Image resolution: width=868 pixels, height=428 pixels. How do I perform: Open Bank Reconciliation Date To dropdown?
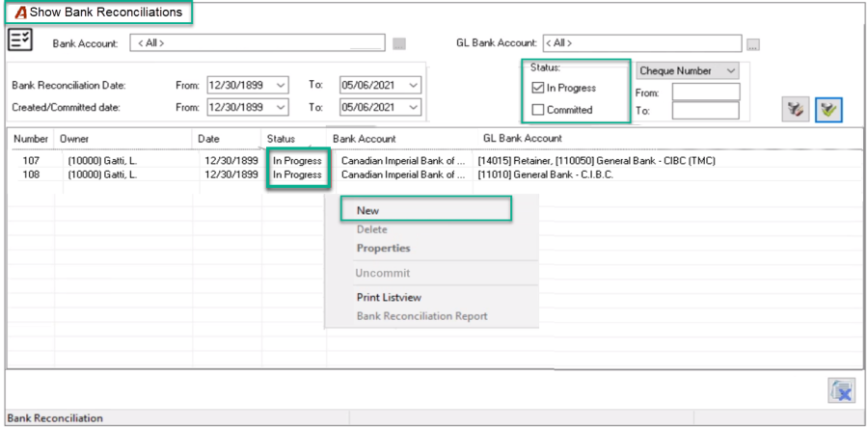414,85
